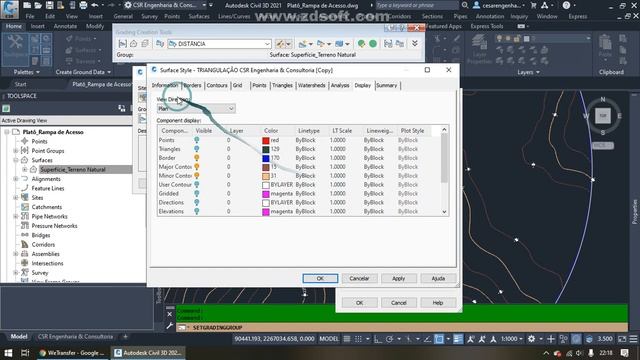
Task: Expand the Create Ground Data panel dropdown
Action: 83,72
